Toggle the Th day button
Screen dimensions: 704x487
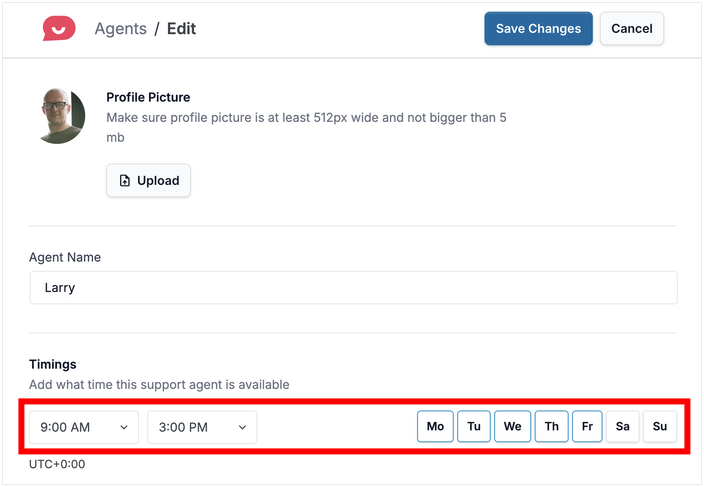(551, 427)
